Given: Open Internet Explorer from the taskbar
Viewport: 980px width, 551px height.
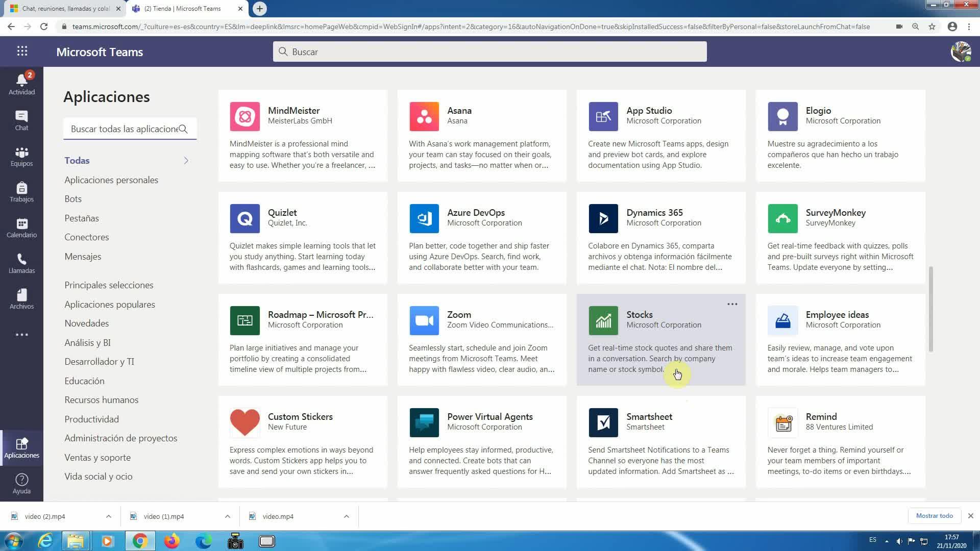Looking at the screenshot, I should pyautogui.click(x=45, y=541).
